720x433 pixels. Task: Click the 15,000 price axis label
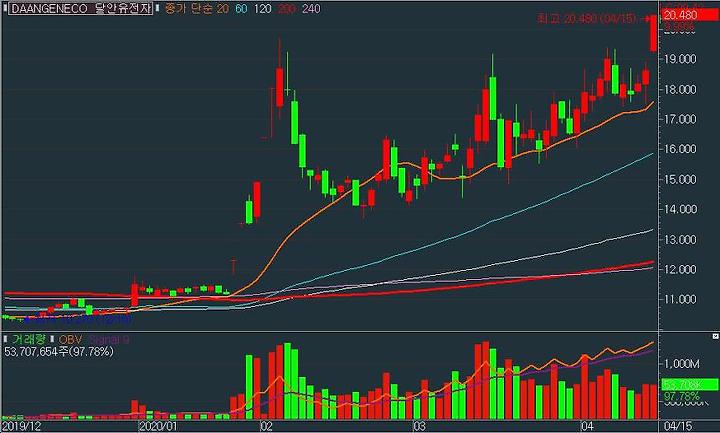click(680, 180)
